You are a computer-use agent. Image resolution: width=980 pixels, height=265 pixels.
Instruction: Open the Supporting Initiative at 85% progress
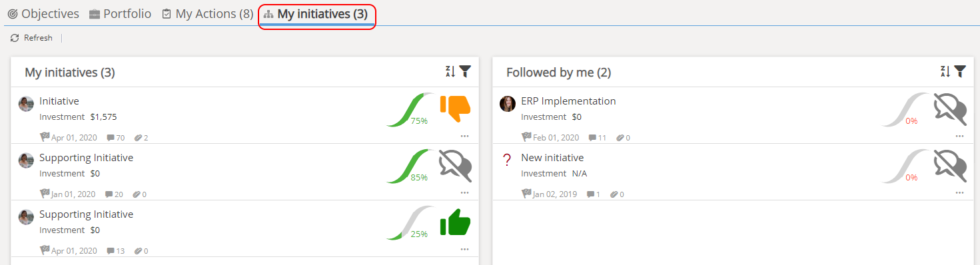[86, 158]
